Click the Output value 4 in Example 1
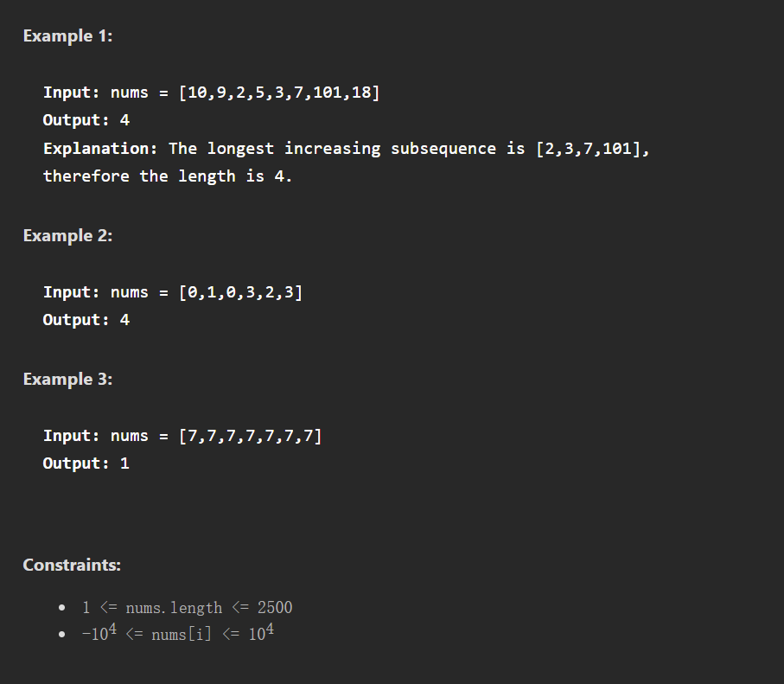Screen dimensions: 784x684 tap(124, 120)
